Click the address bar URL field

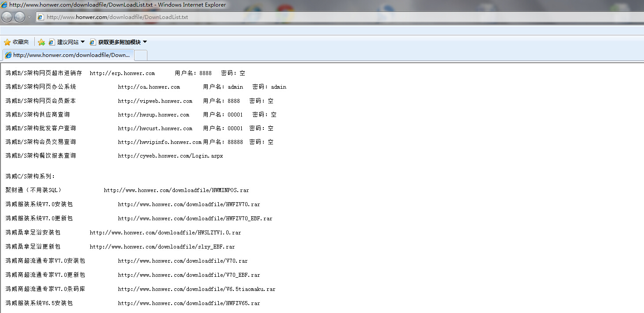coord(340,17)
